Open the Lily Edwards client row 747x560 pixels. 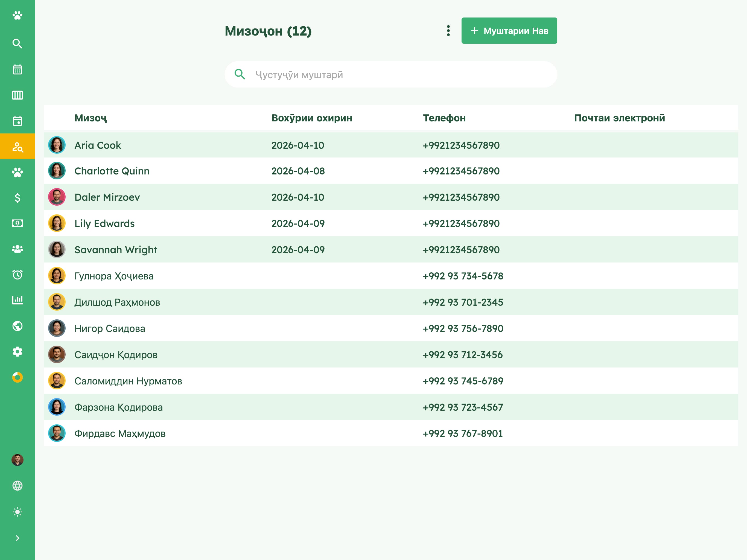click(x=391, y=224)
